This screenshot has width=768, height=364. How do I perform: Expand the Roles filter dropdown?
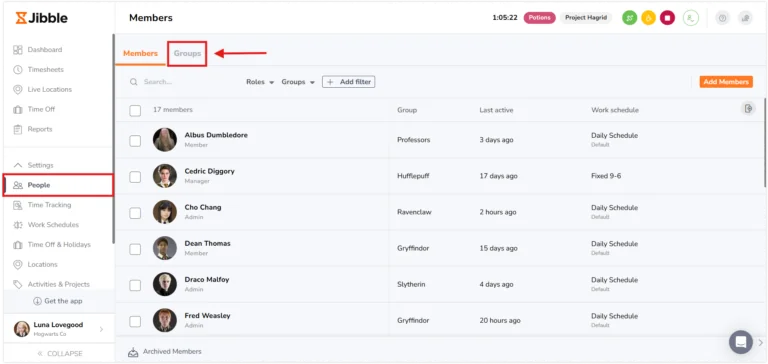pyautogui.click(x=260, y=82)
